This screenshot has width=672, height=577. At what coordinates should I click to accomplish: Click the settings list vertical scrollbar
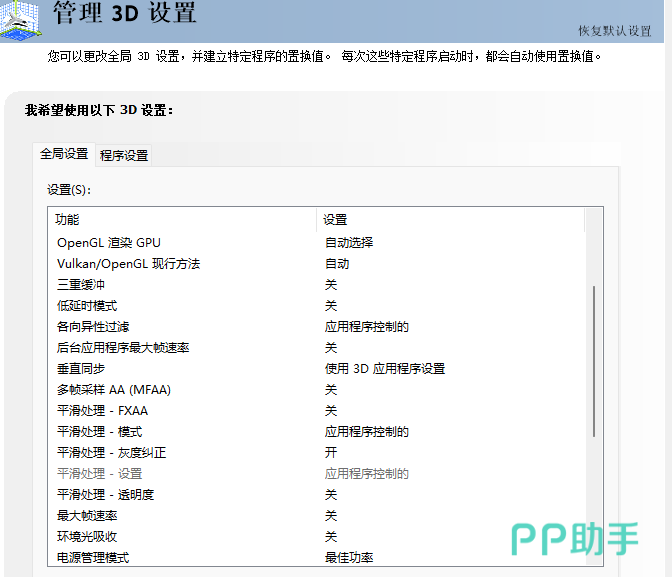(x=596, y=360)
